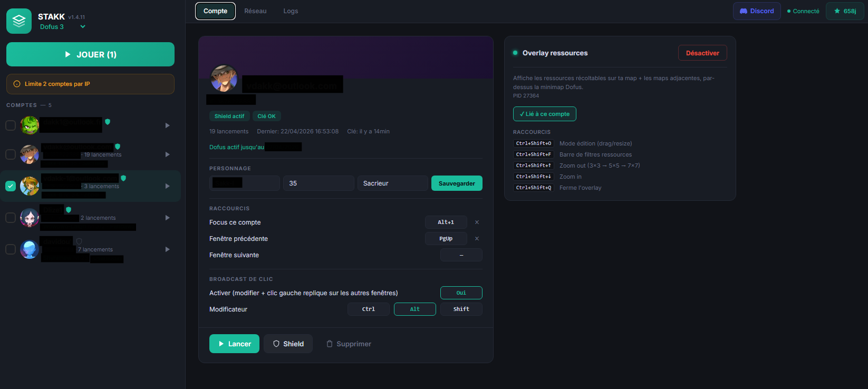Choose Shift as the broadcast modifier

coord(461,309)
